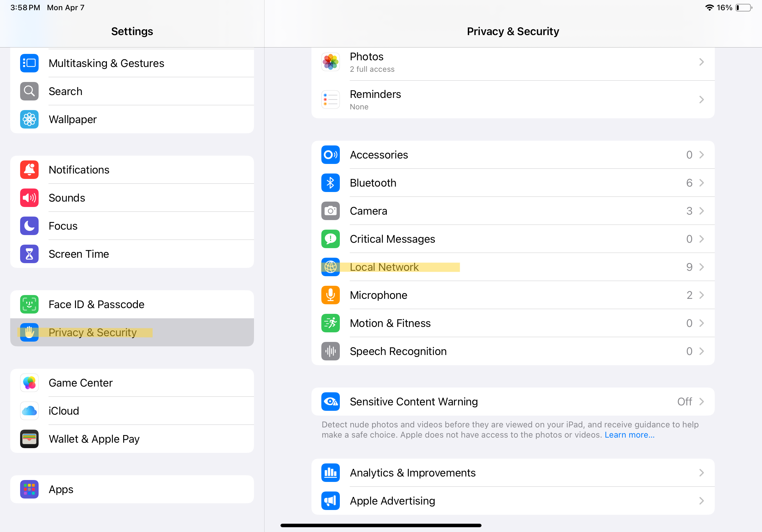This screenshot has height=532, width=762.
Task: Tap the Camera privacy icon
Action: 330,211
